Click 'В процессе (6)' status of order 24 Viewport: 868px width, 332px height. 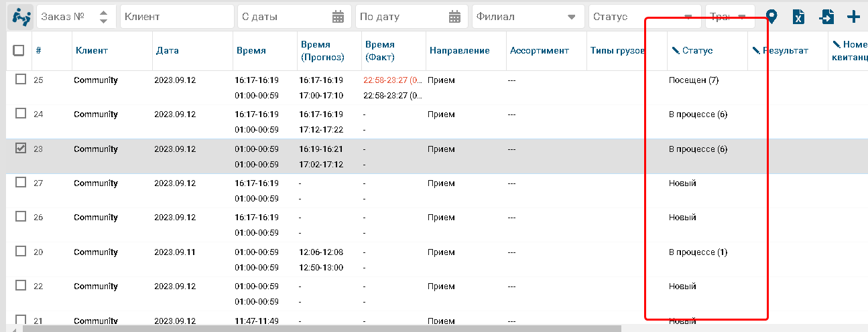point(698,114)
